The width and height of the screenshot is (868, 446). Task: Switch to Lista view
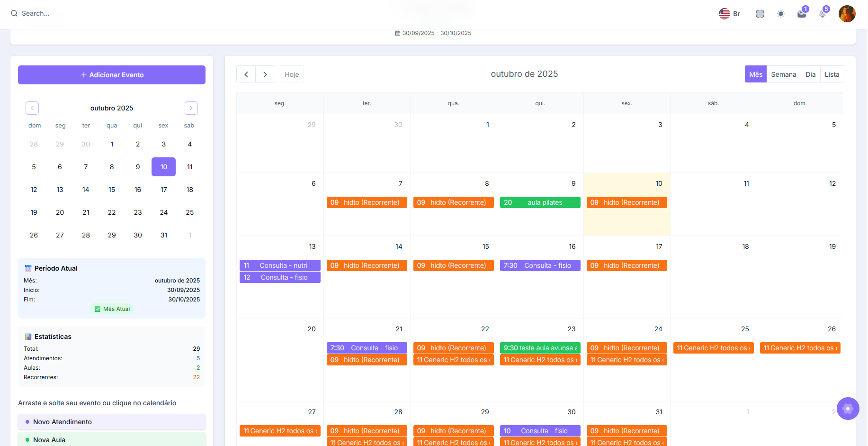pyautogui.click(x=832, y=74)
